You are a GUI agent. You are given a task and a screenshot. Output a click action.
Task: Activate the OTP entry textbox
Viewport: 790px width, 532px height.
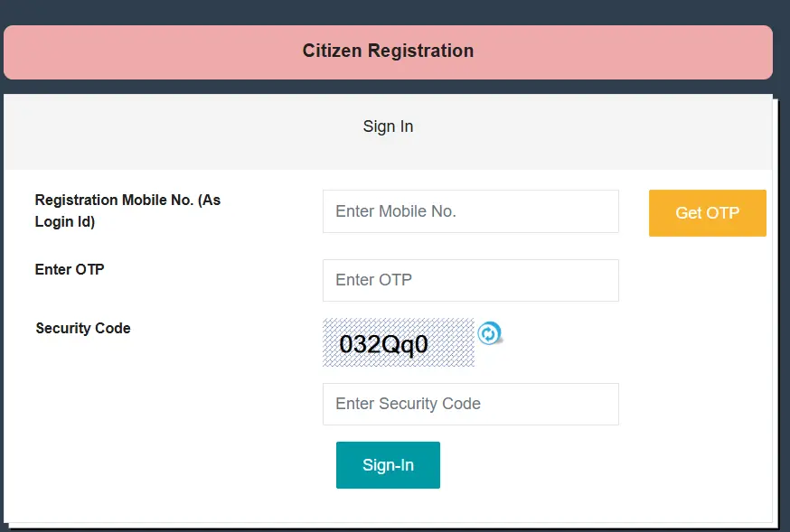click(x=470, y=280)
